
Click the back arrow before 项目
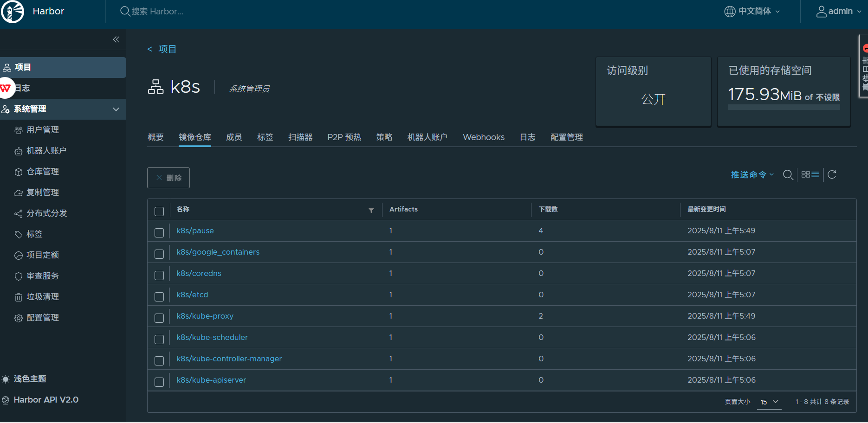150,49
